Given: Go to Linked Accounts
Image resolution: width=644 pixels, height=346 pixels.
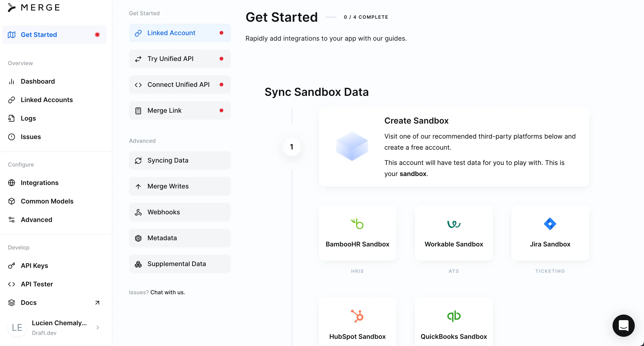Looking at the screenshot, I should click(x=47, y=100).
